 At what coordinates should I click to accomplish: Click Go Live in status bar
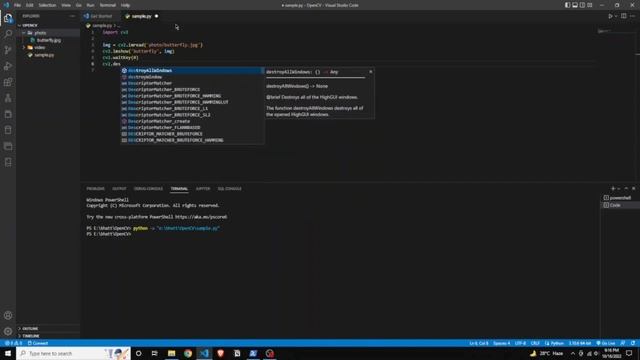click(x=606, y=343)
